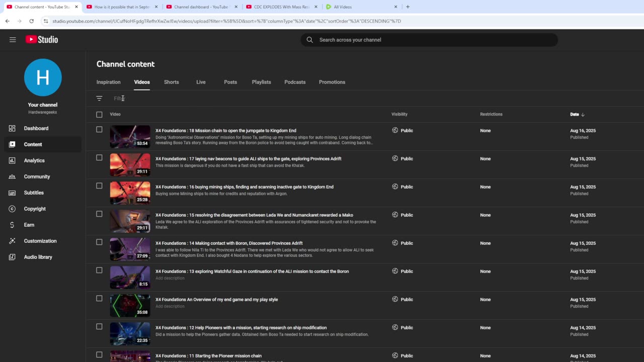Image resolution: width=644 pixels, height=362 pixels.
Task: Check the box for episode 14 video
Action: click(99, 242)
